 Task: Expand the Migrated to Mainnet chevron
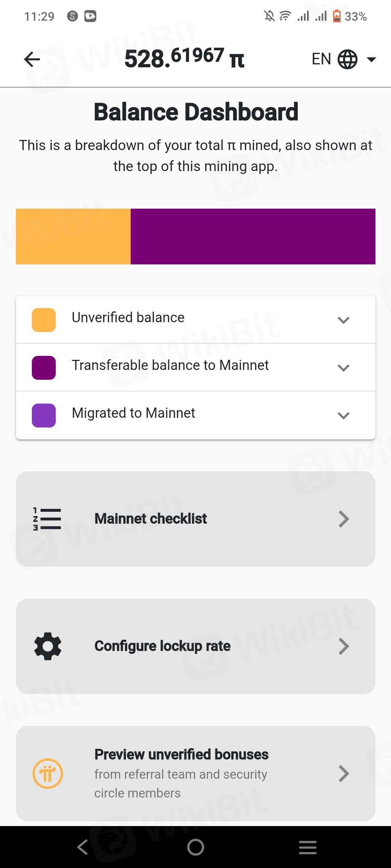tap(343, 415)
